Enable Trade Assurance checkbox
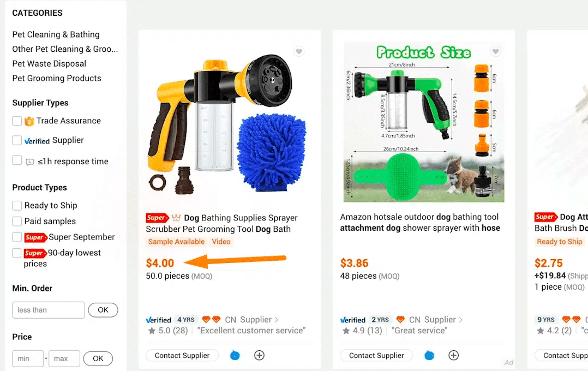Screen dimensions: 588x371 click(17, 121)
